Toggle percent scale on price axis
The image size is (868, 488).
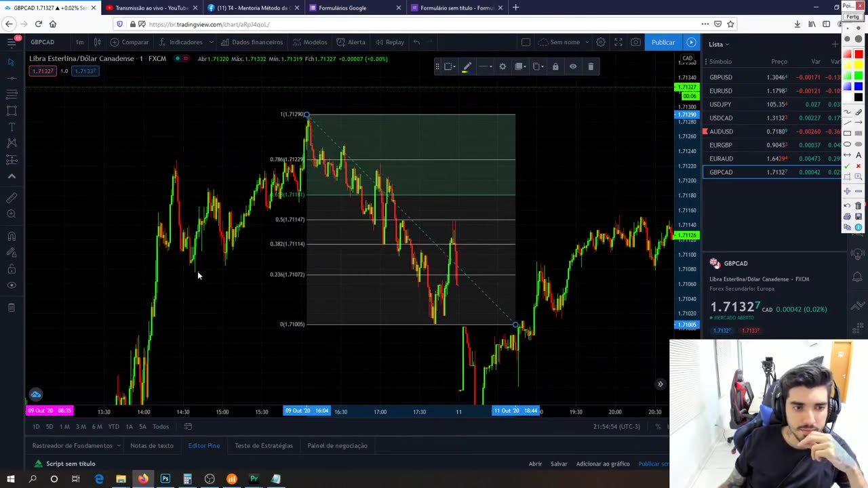[x=658, y=426]
